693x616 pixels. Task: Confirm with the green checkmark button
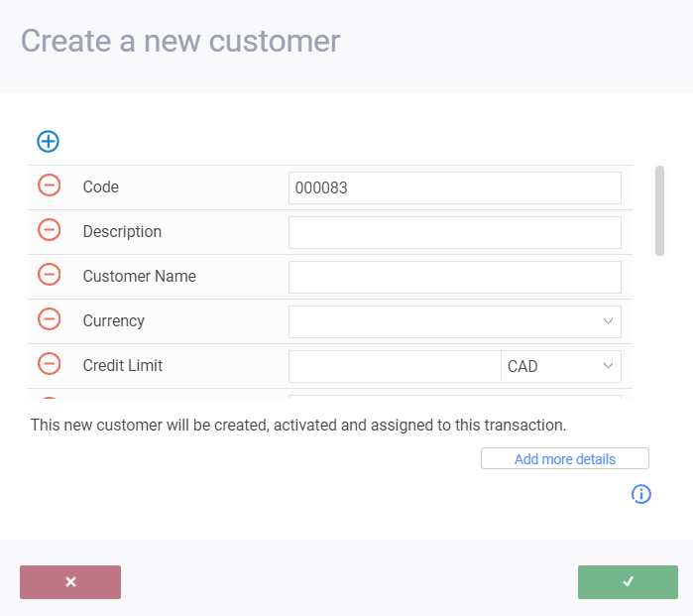point(628,582)
